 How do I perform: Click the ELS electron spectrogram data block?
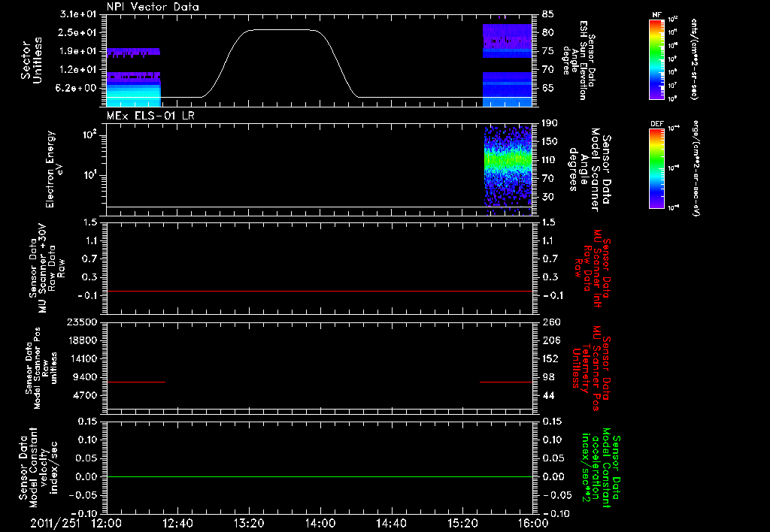(508, 171)
